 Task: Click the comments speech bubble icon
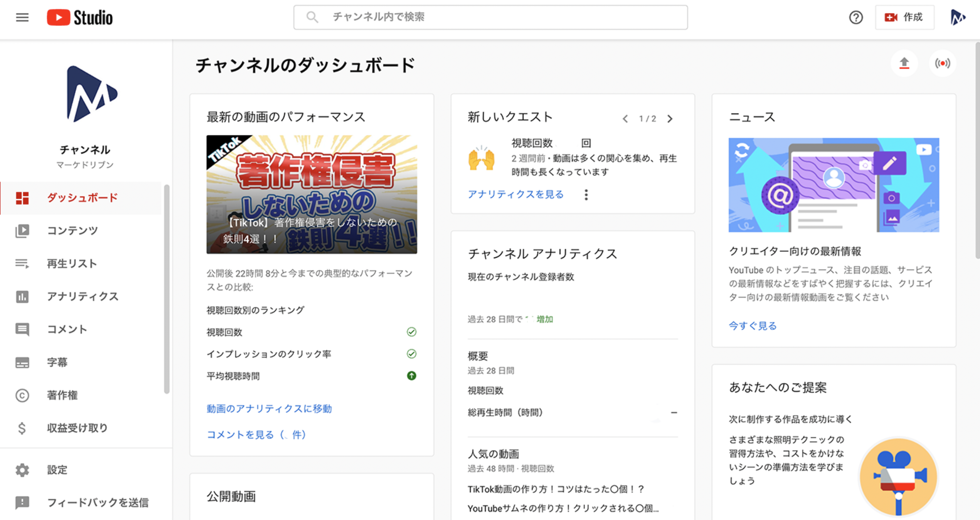pos(22,329)
